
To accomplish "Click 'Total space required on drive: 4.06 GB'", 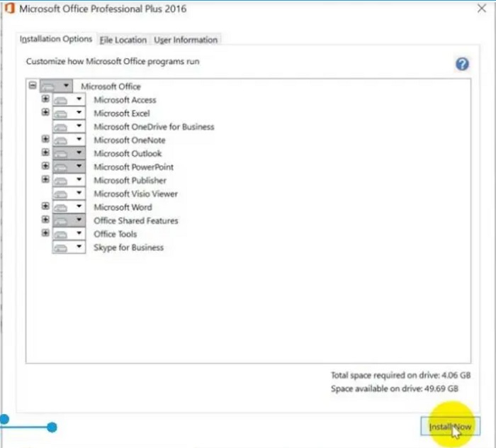I will click(401, 375).
